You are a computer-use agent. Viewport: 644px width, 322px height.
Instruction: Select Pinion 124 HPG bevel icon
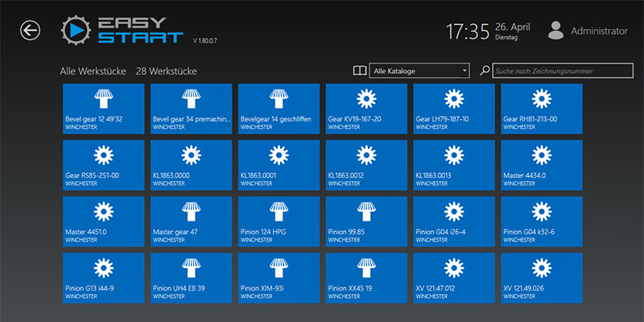(279, 212)
